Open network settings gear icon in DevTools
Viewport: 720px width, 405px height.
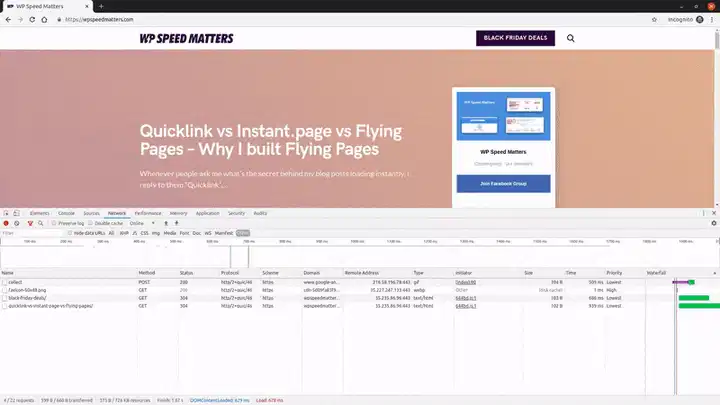(714, 223)
